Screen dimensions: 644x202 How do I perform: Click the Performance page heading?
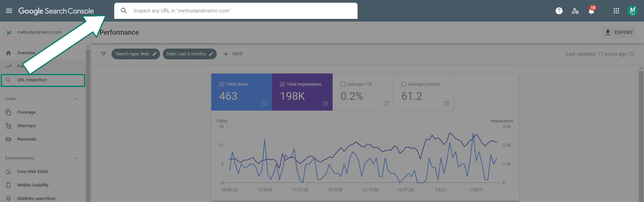[119, 32]
